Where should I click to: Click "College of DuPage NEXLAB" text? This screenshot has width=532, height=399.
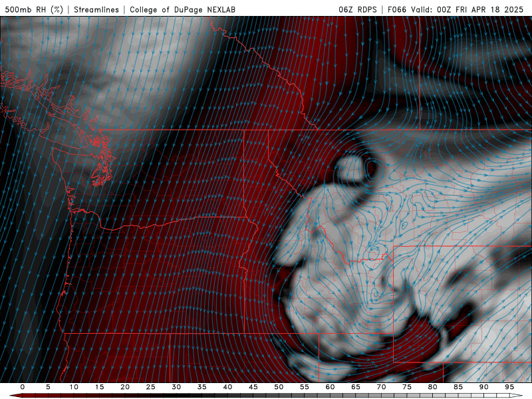[x=182, y=9]
